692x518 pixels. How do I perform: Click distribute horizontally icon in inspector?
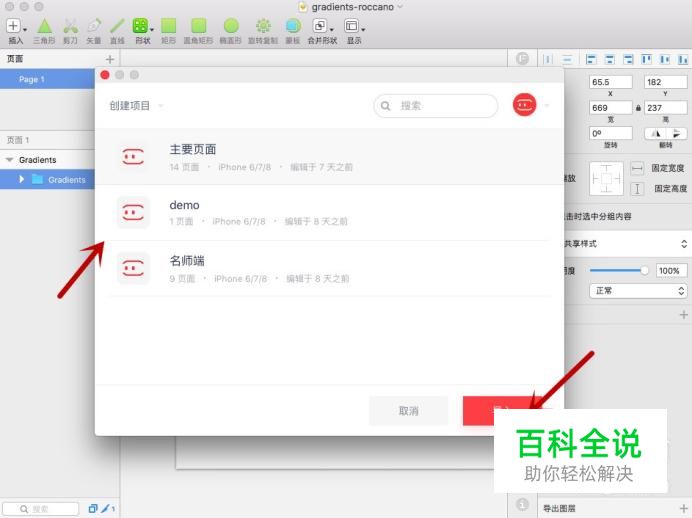(548, 59)
